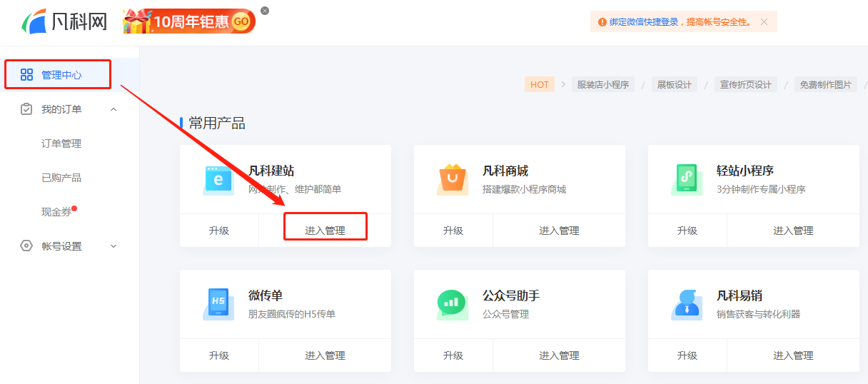The height and width of the screenshot is (384, 868).
Task: Click the 凡科易销 product title
Action: point(740,295)
